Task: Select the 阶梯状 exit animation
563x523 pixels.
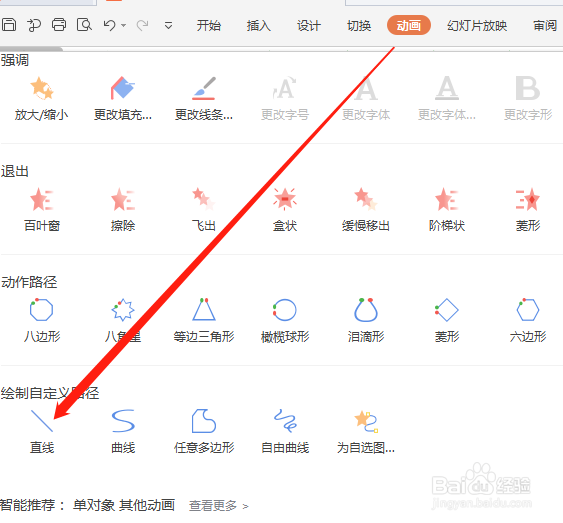Action: click(447, 210)
